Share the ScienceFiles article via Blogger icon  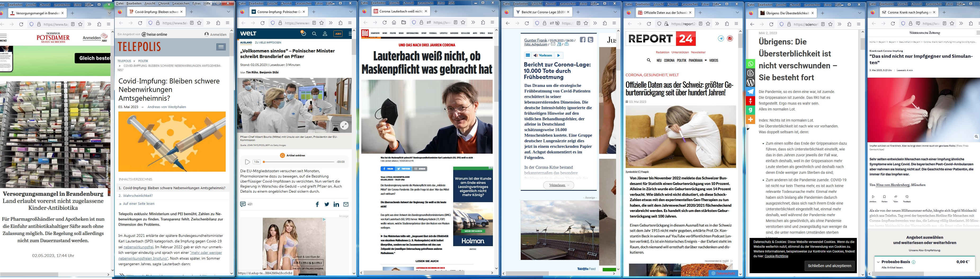point(750,73)
